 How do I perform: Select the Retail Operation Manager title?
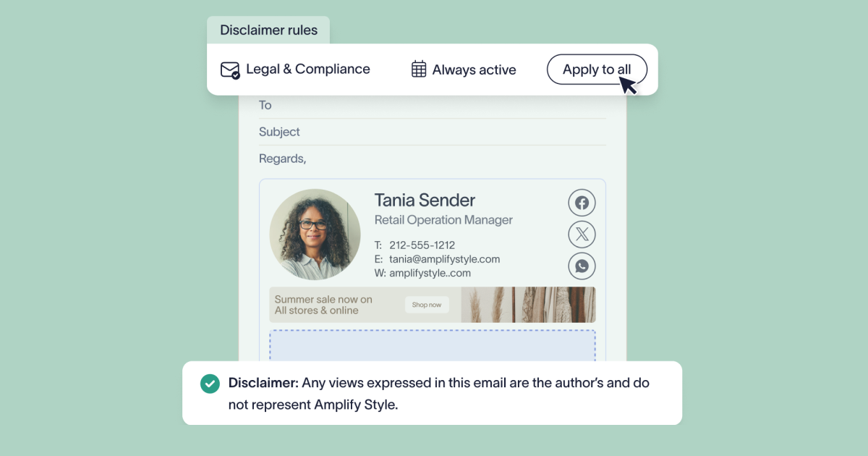pyautogui.click(x=443, y=220)
